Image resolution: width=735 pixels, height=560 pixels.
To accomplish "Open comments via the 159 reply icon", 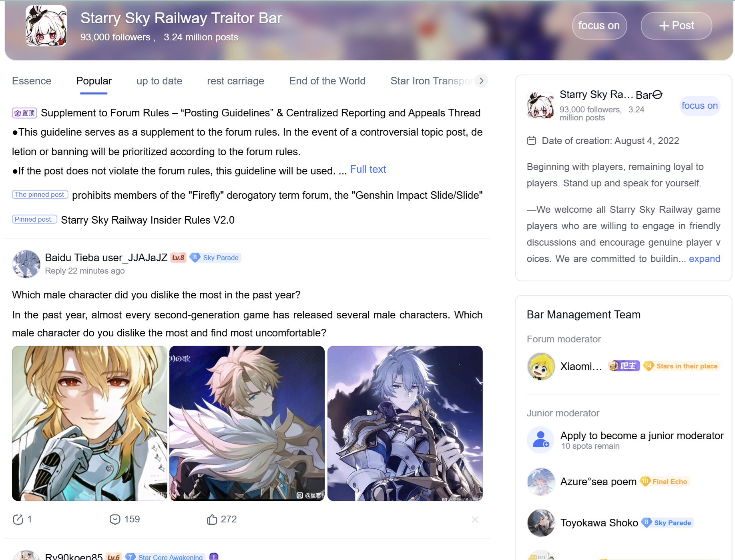I will 115,519.
